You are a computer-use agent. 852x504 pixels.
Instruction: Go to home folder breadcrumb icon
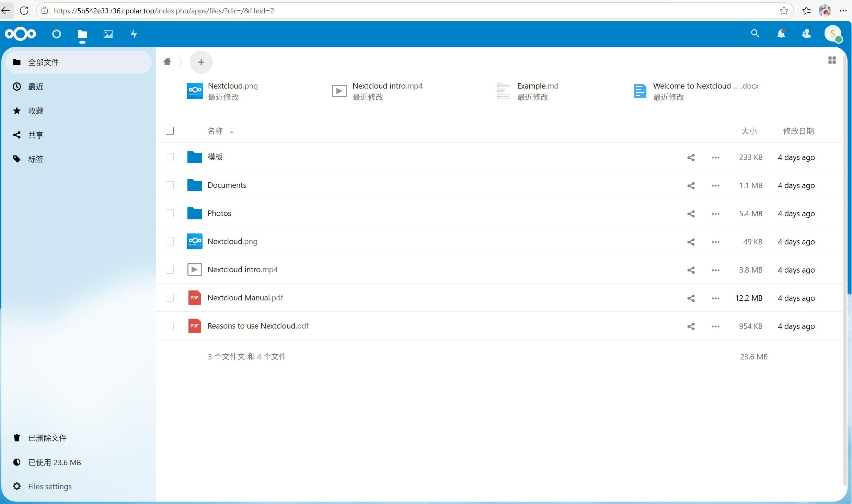(167, 62)
